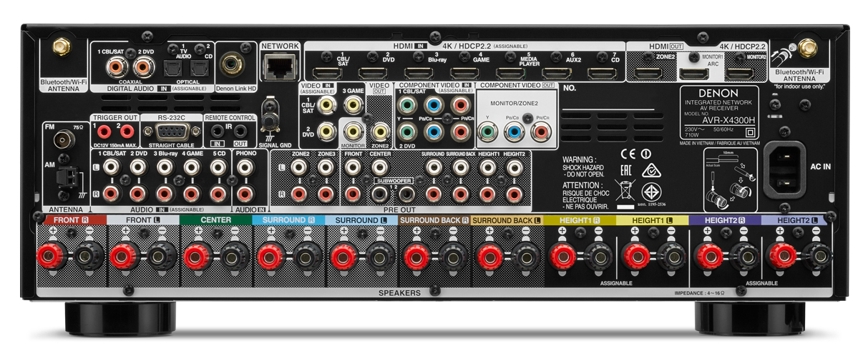Viewport: 868px width, 361px height.
Task: Click the PHONO left white audio jack
Action: 245,167
